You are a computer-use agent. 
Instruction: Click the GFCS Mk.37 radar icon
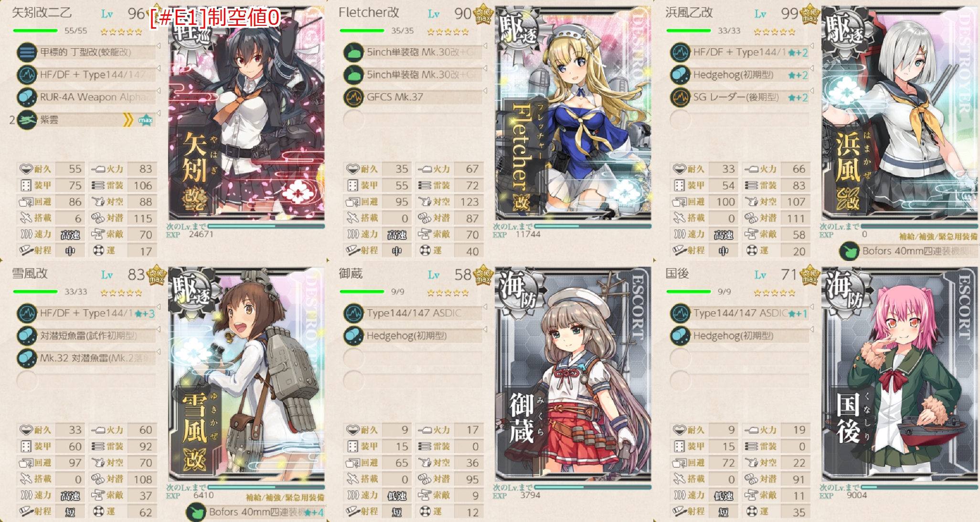coord(354,98)
